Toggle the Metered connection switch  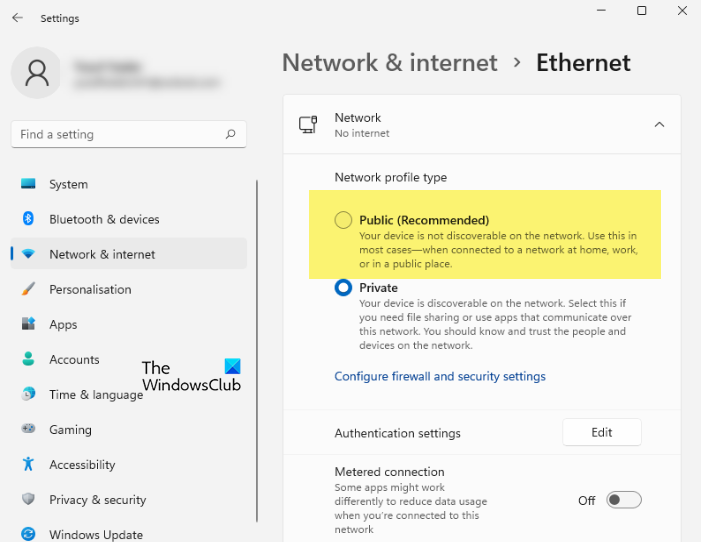point(623,500)
